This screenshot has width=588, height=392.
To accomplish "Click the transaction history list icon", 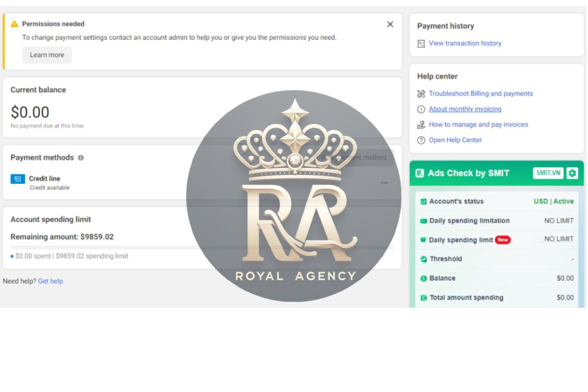I will point(421,44).
